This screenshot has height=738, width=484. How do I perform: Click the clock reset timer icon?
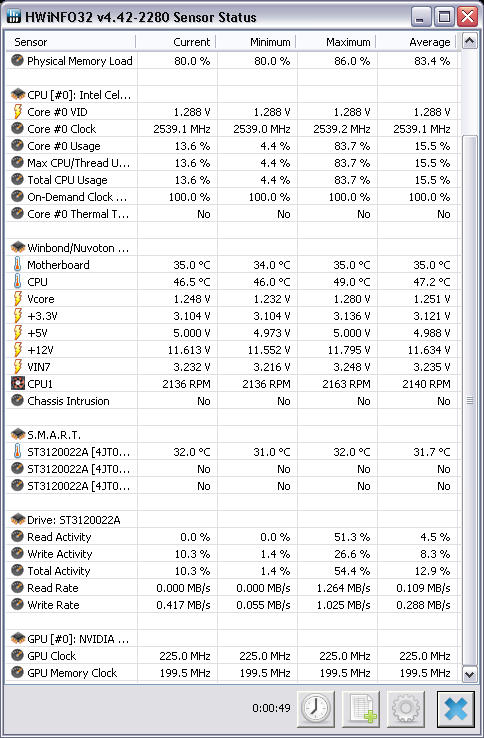tap(316, 708)
